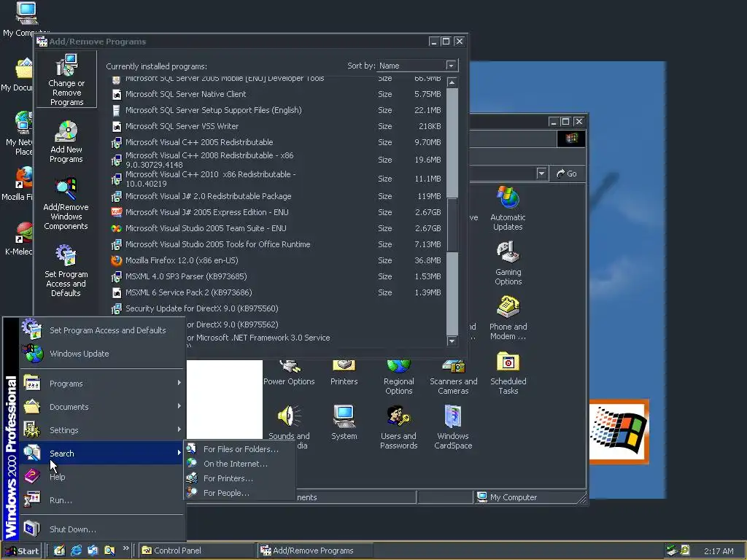
Task: Open Add/Remove Windows Components
Action: pos(66,204)
